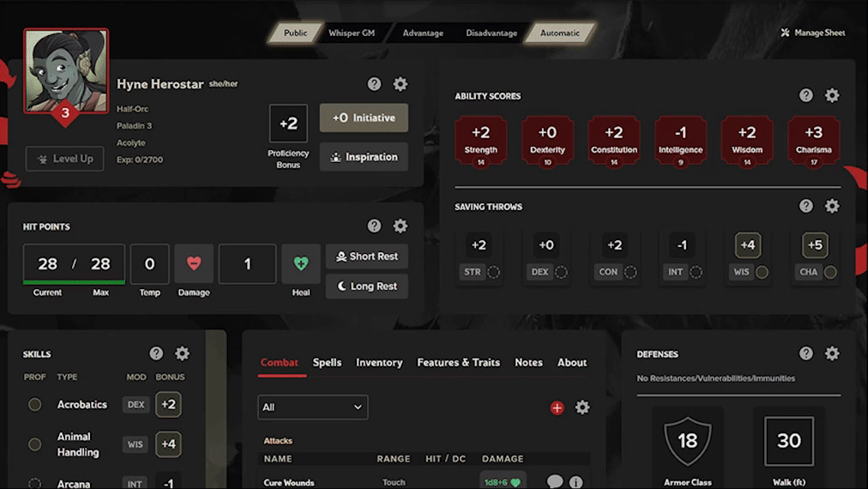
Task: Enable Advantage roll mode
Action: point(423,33)
